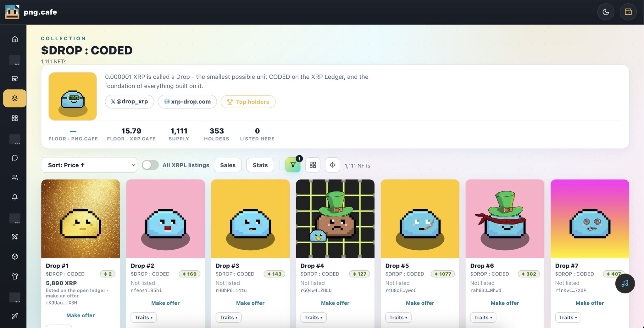Click Make offer on Drop #5
Image resolution: width=644 pixels, height=328 pixels.
[420, 303]
